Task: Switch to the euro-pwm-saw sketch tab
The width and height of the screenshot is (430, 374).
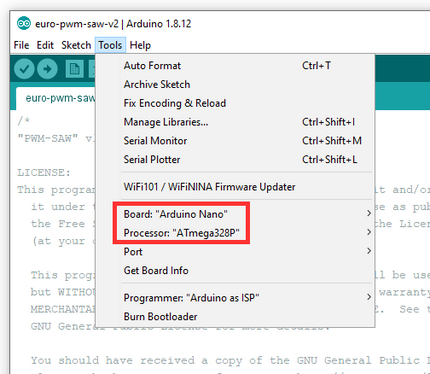Action: coord(56,98)
